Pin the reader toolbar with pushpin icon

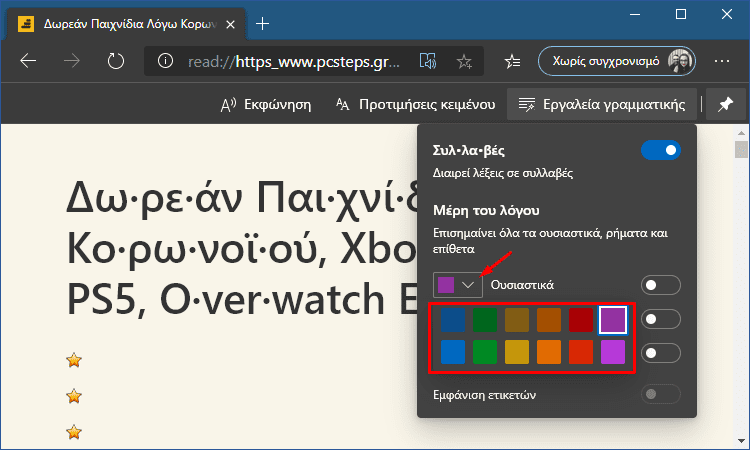click(x=725, y=104)
